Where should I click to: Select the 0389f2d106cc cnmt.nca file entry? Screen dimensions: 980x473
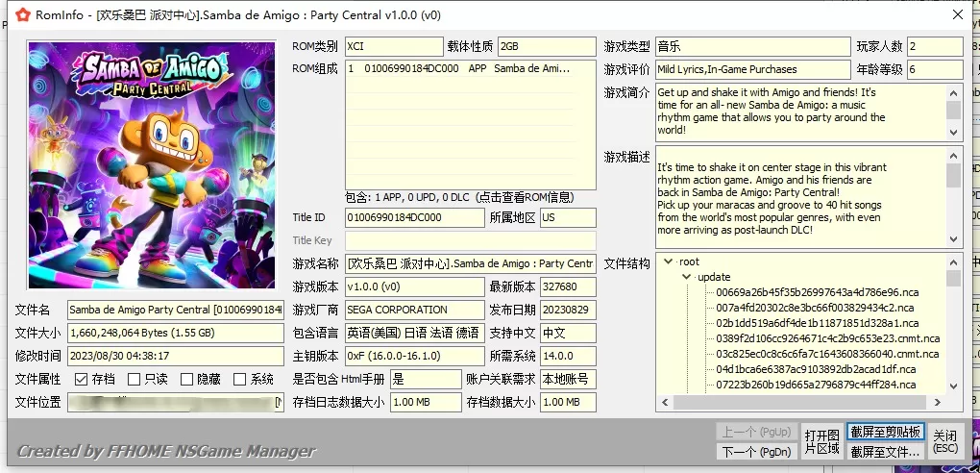point(827,338)
